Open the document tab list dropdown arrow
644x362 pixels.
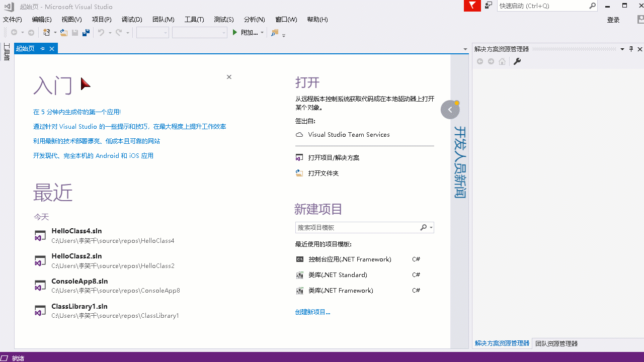465,49
